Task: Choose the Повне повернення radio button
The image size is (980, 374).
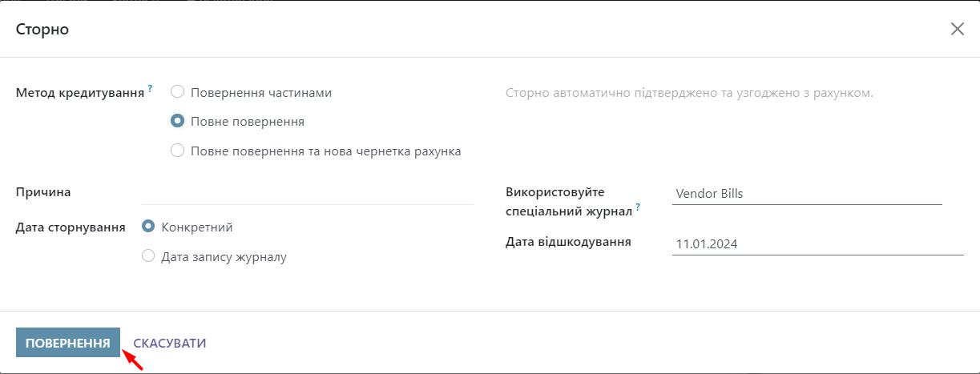Action: [178, 122]
